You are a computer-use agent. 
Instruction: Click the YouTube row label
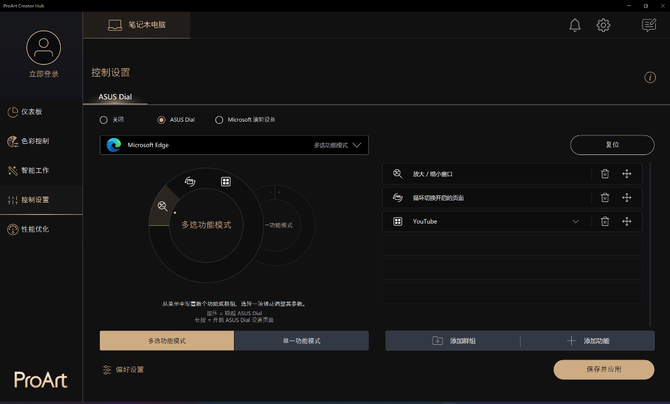425,221
